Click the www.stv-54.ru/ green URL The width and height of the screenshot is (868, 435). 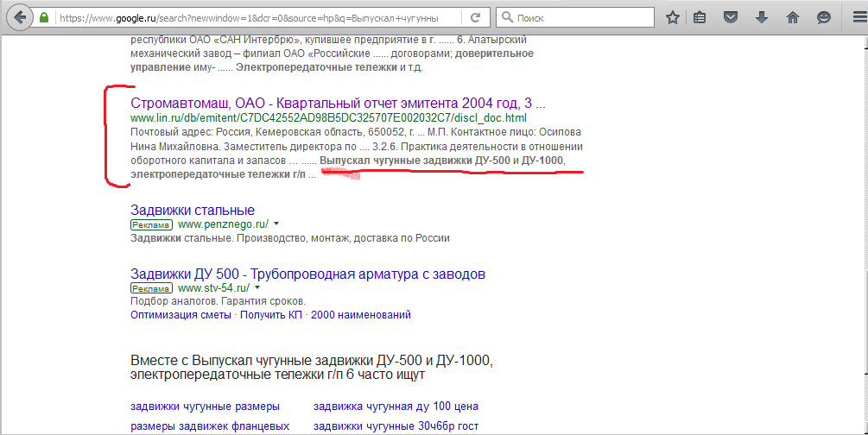coord(213,287)
